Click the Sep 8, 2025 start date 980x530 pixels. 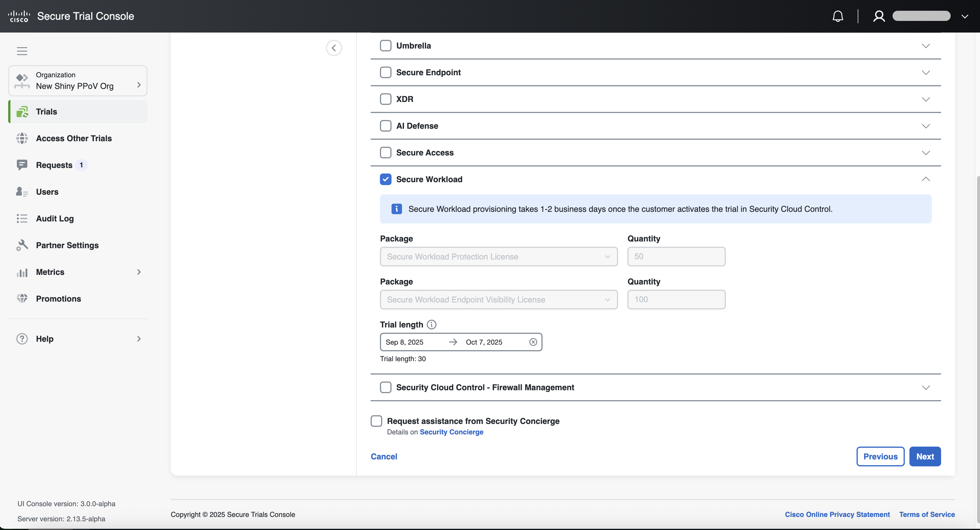(x=404, y=342)
